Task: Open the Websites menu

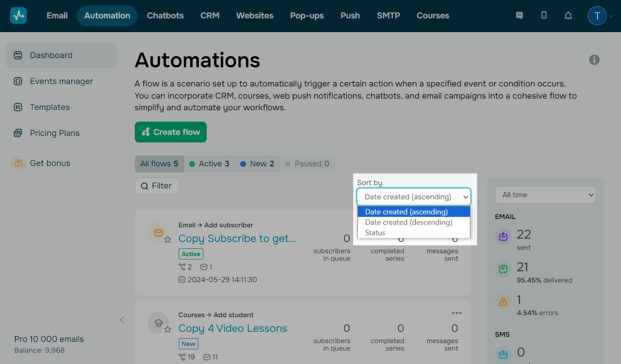Action: click(255, 15)
